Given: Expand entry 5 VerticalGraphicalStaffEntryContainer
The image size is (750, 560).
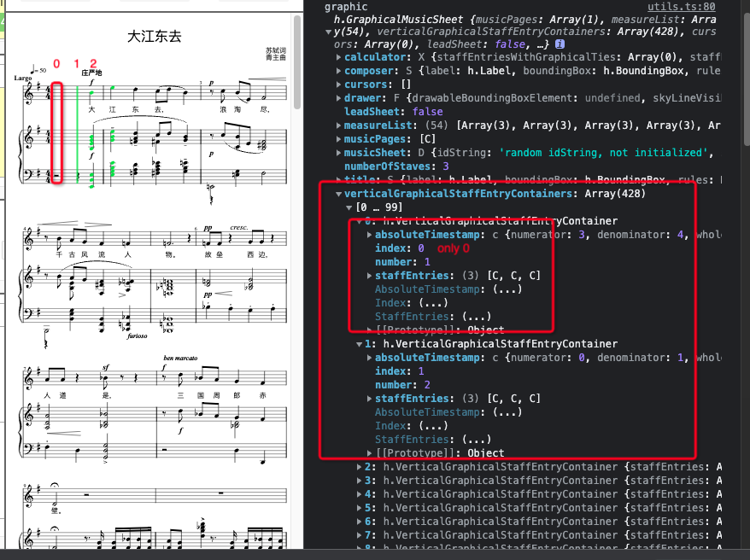Looking at the screenshot, I should click(360, 508).
